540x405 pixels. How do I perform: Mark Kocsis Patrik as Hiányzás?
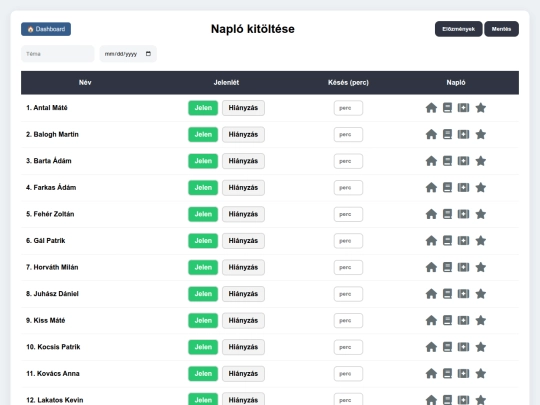click(x=243, y=347)
